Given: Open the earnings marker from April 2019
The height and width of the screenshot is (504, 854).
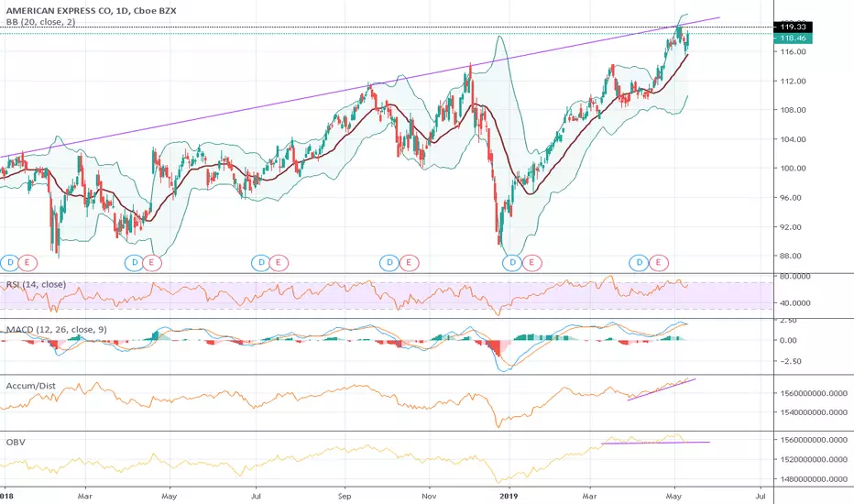Looking at the screenshot, I should tap(658, 263).
